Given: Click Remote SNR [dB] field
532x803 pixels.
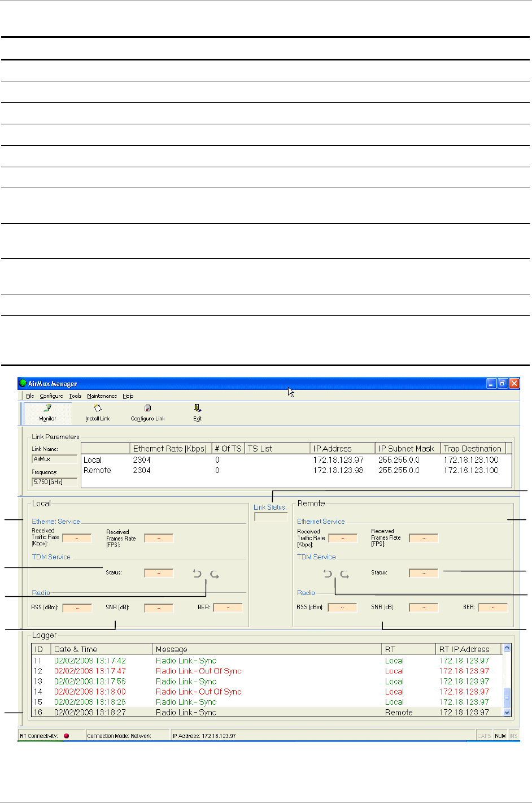Looking at the screenshot, I should pos(424,607).
